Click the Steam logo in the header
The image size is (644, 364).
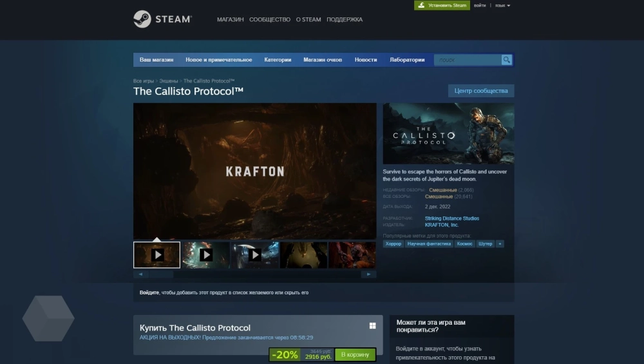tap(162, 19)
